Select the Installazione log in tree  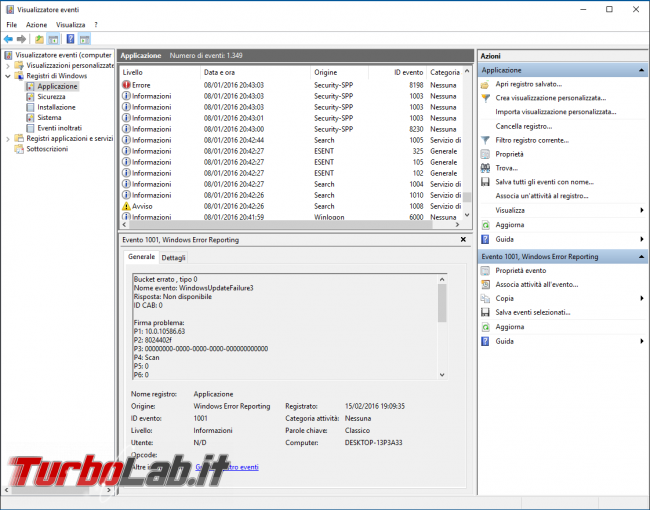(56, 107)
